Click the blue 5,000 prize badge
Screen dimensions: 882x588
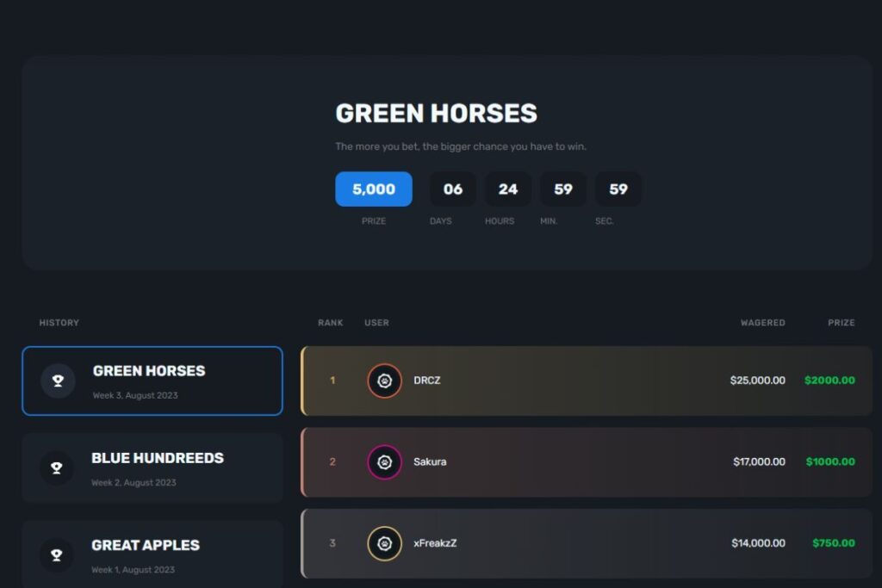[373, 189]
